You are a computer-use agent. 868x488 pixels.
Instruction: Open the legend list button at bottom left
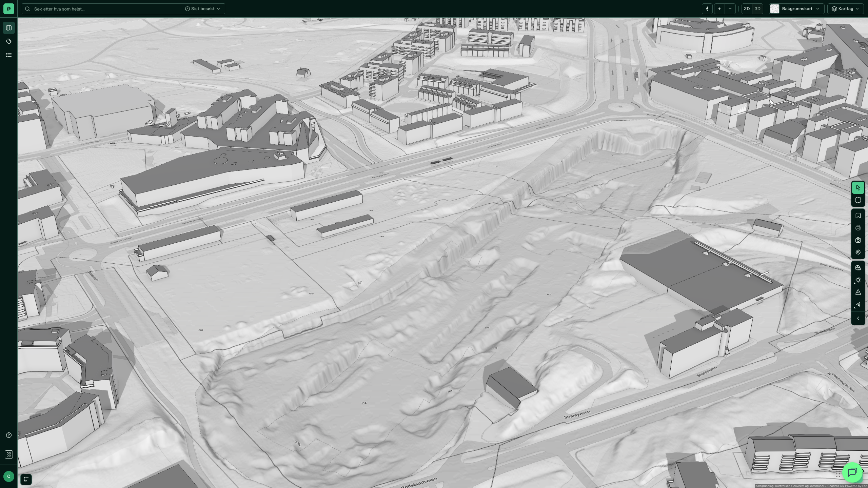[x=26, y=480]
